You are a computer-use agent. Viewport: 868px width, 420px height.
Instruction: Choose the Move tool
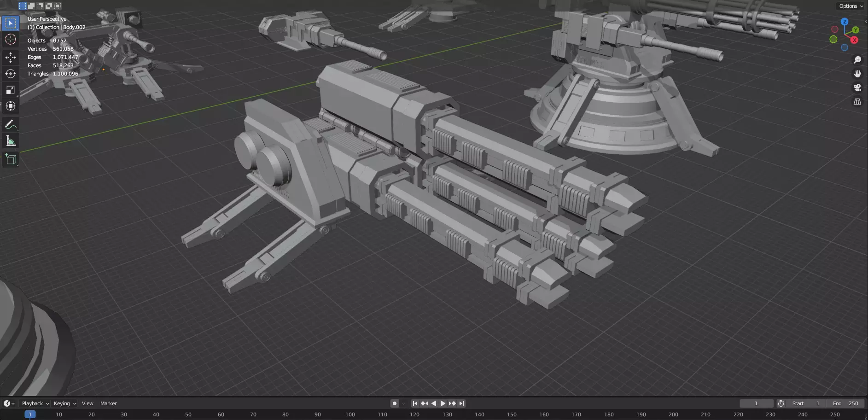click(11, 58)
